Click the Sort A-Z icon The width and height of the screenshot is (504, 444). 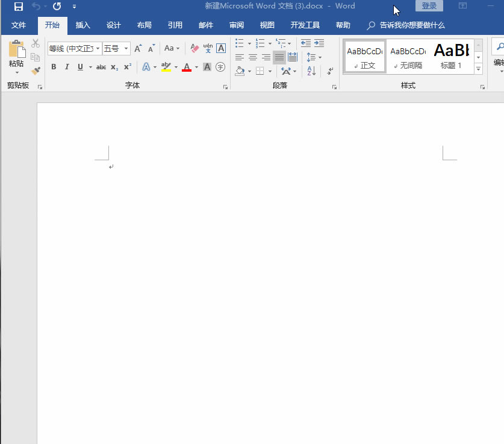click(x=311, y=71)
